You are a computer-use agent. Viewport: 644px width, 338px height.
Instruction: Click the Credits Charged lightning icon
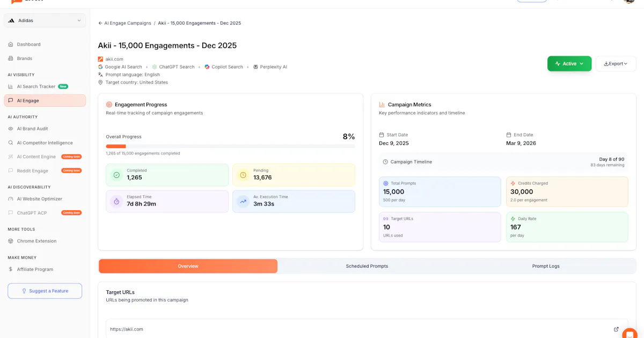[513, 183]
